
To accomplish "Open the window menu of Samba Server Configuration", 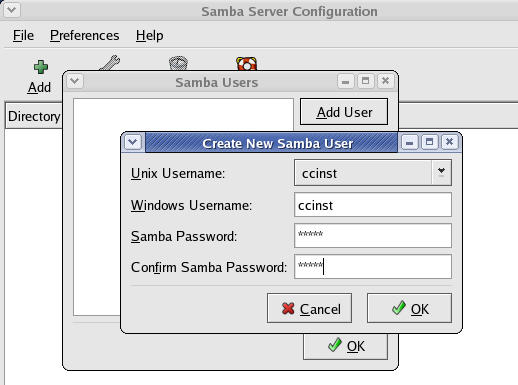I will pyautogui.click(x=12, y=10).
